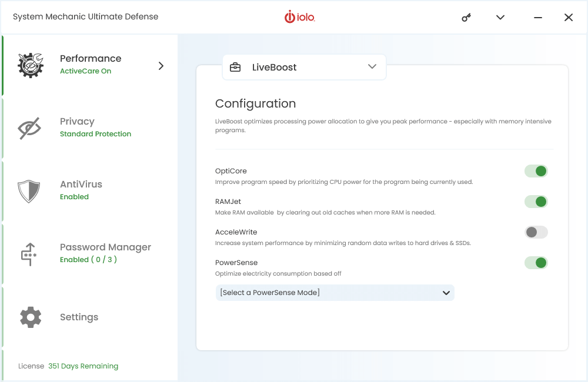This screenshot has height=382, width=588.
Task: Open the PowerSense Mode dropdown
Action: coord(335,292)
